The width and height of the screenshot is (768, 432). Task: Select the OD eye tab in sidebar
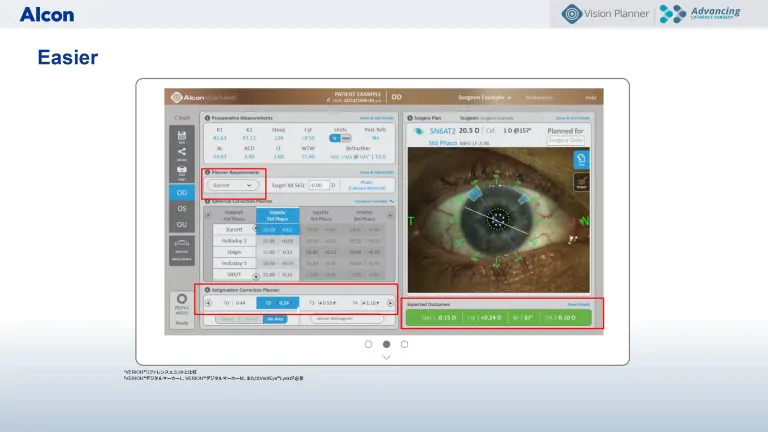(x=182, y=192)
